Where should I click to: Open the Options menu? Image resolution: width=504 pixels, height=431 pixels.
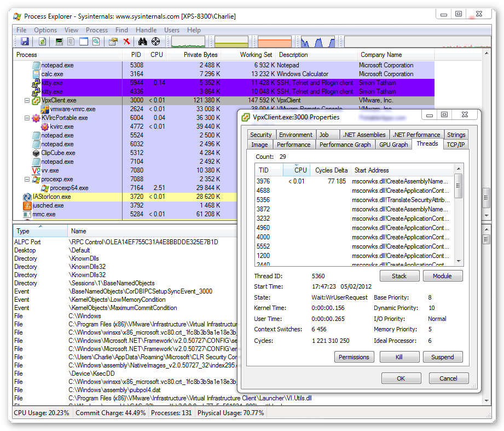click(x=45, y=30)
